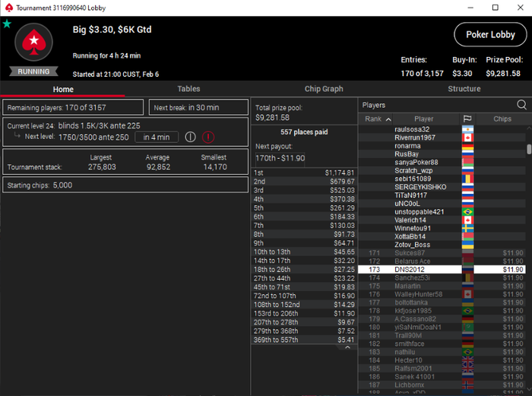Screen dimensions: 532x396
Task: Sort by the Chips column header
Action: (502, 119)
